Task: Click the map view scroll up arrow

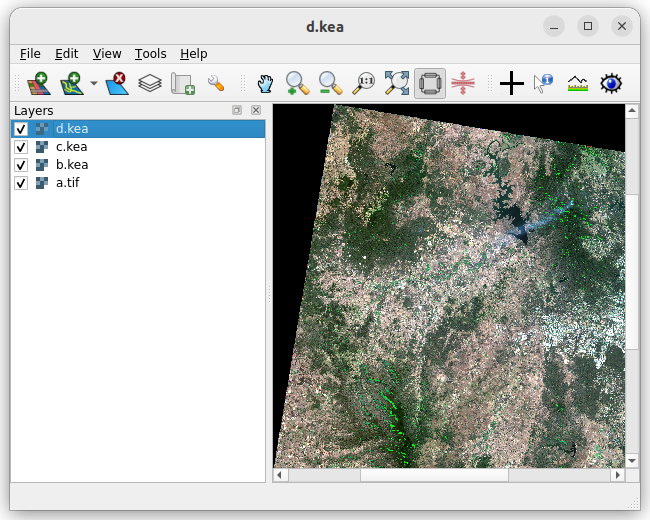Action: pyautogui.click(x=632, y=110)
